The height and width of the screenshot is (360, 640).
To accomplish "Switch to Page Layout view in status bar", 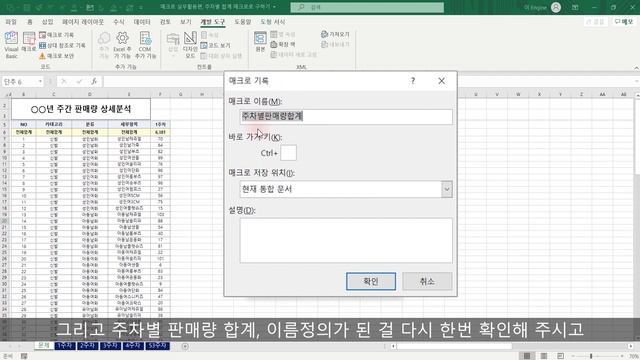I will pyautogui.click(x=544, y=356).
